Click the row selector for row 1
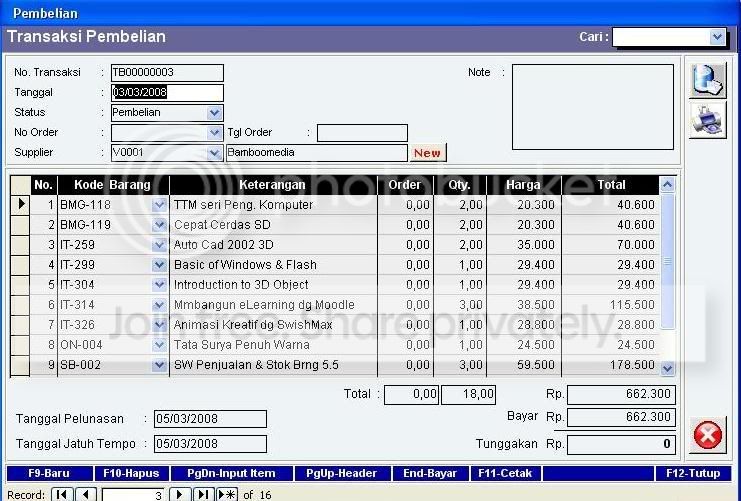The height and width of the screenshot is (501, 741). (x=20, y=205)
